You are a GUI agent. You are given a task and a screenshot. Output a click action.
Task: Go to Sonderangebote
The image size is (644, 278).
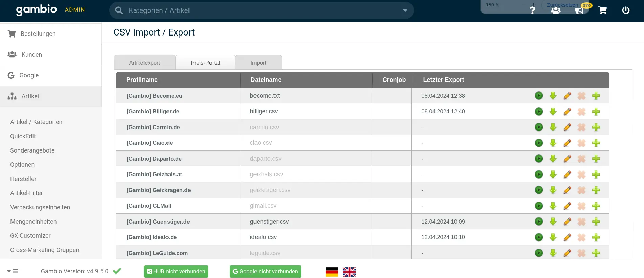32,150
